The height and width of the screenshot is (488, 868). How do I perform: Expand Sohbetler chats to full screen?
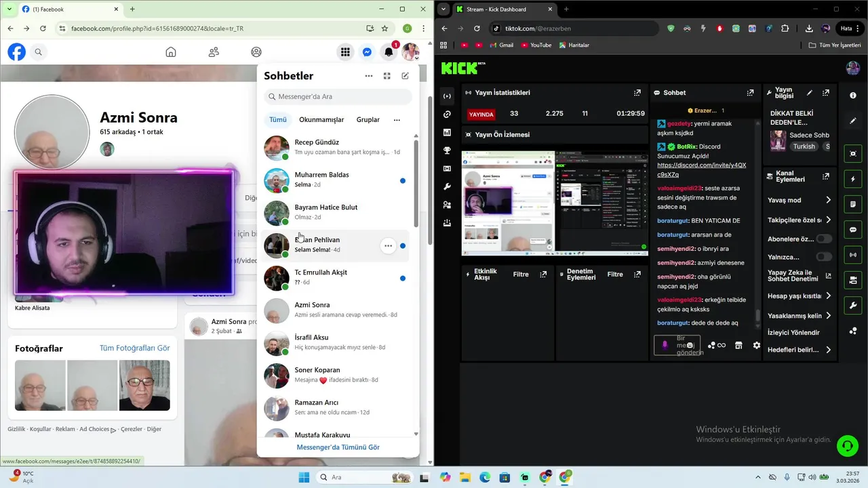tap(387, 76)
